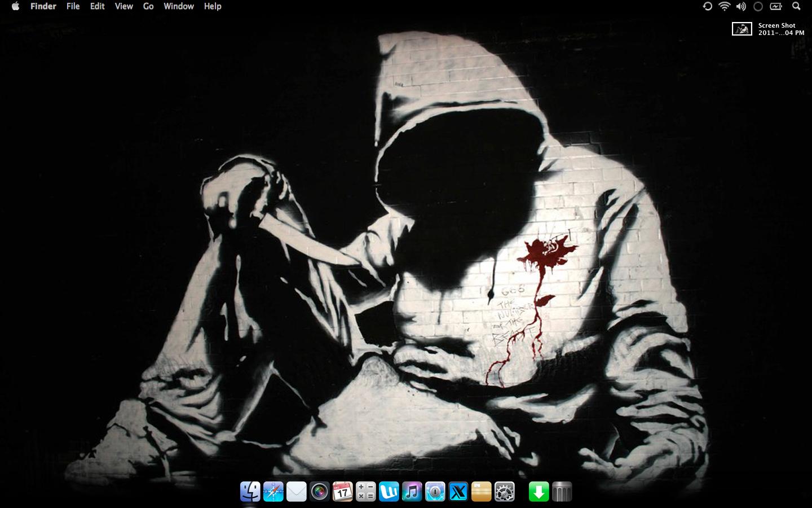
Task: Select the Screen Shot file thumbnail on desktop
Action: [742, 29]
